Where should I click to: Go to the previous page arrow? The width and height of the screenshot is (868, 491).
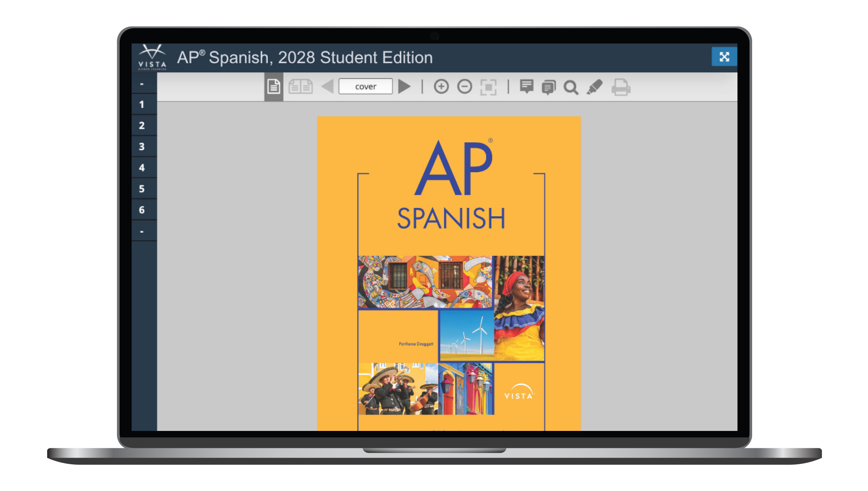(x=327, y=86)
